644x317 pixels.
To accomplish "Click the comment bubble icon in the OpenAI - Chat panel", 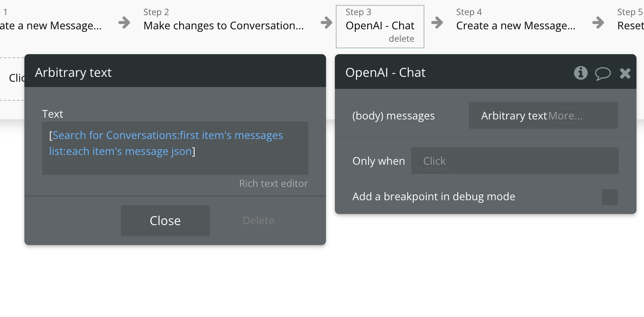I will [603, 73].
